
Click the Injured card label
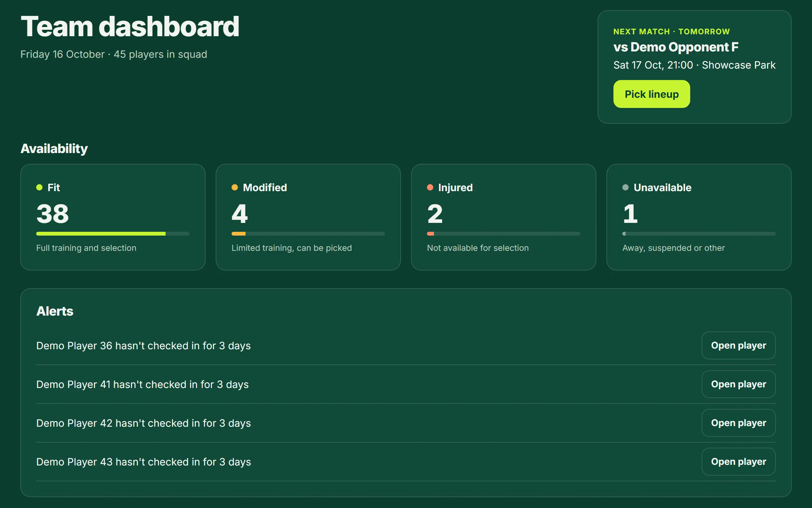455,187
